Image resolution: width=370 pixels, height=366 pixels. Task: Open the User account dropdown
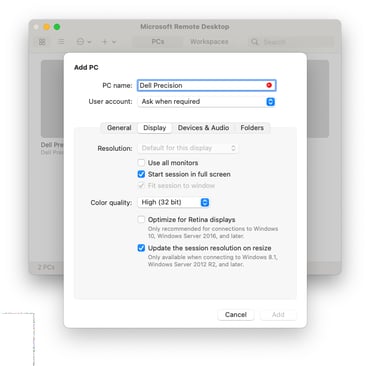(207, 102)
